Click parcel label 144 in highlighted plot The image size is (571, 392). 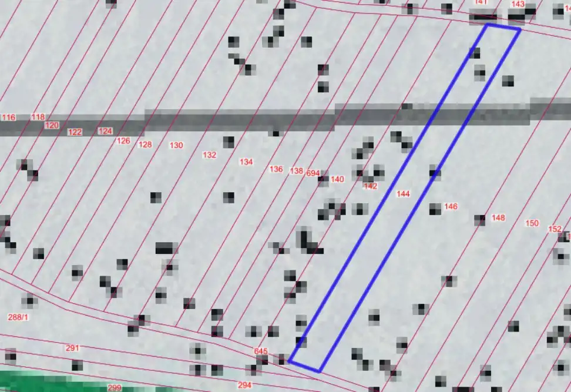(x=403, y=194)
